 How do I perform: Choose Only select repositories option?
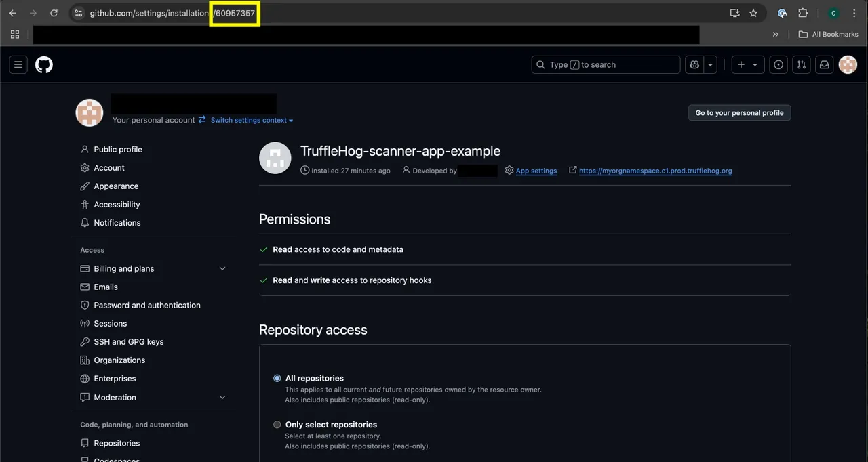pos(277,424)
